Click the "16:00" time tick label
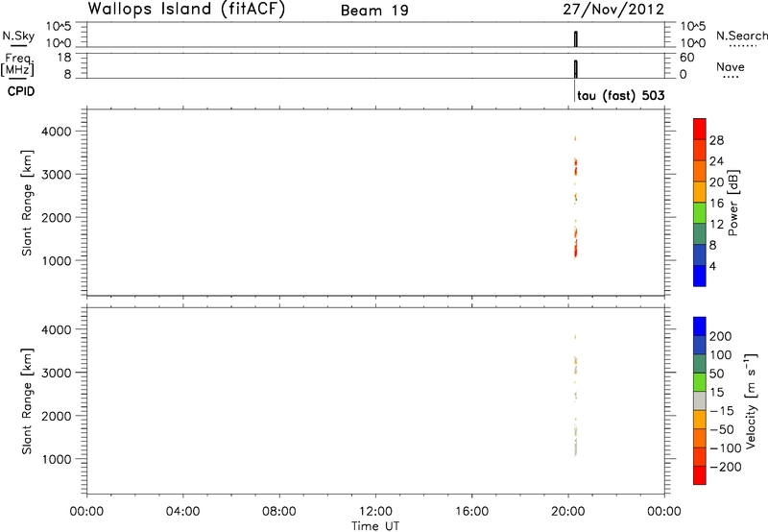The height and width of the screenshot is (532, 768). [471, 512]
